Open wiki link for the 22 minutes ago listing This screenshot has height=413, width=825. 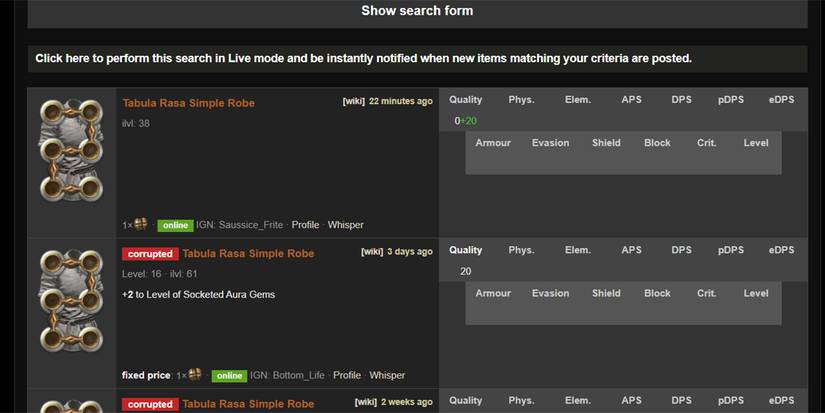click(354, 101)
